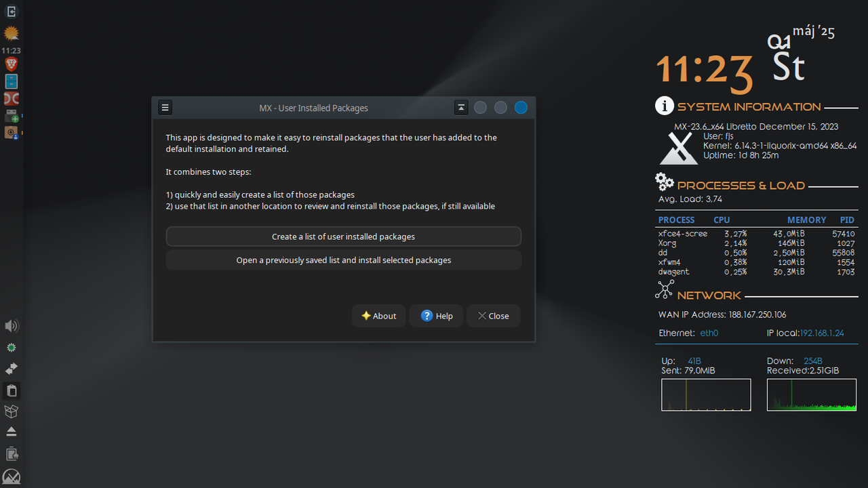The image size is (868, 488).
Task: Click the package box updater tray icon
Action: click(12, 411)
